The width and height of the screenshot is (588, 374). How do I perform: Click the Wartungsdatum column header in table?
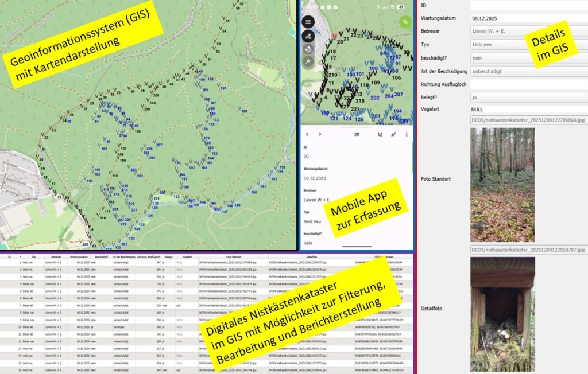(x=79, y=257)
